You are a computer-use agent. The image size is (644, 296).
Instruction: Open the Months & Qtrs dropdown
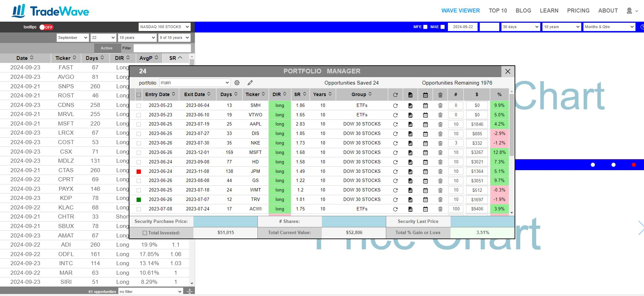click(x=609, y=27)
